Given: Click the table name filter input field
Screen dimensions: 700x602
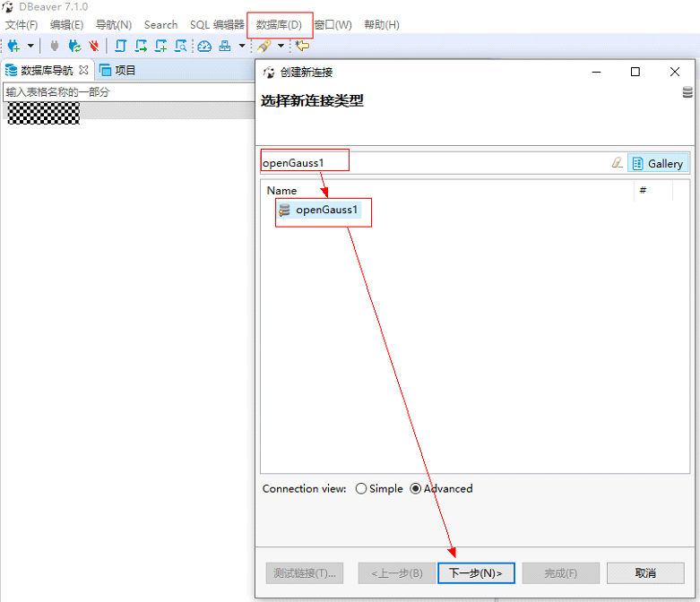Looking at the screenshot, I should pyautogui.click(x=128, y=92).
